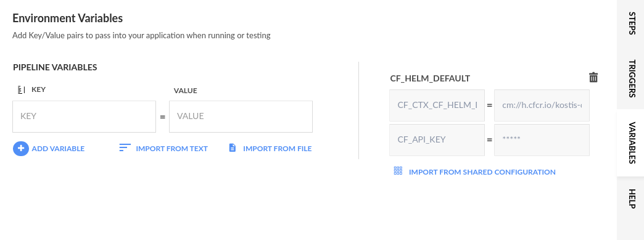Switch to the TRIGGERS tab
This screenshot has width=644, height=240.
[632, 78]
